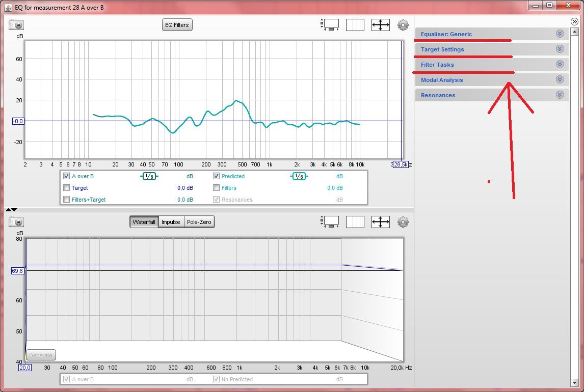
Task: Click the capture graph image camera icon
Action: point(15,24)
